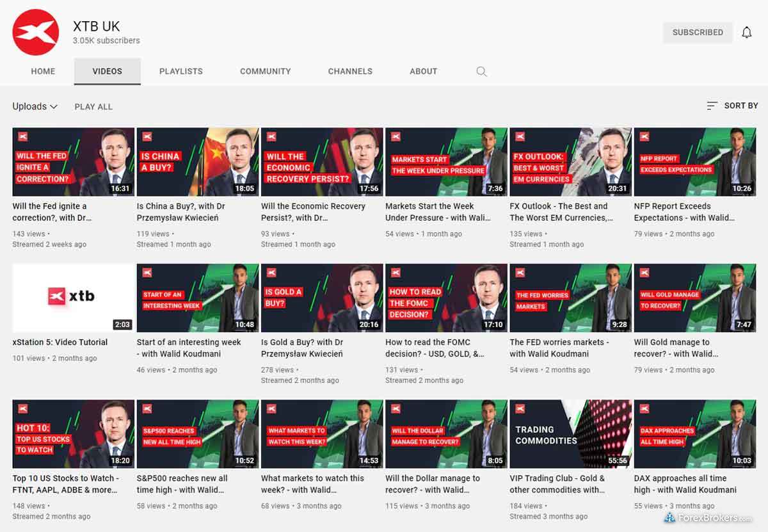Switch to the Home tab
The height and width of the screenshot is (532, 768).
[43, 72]
